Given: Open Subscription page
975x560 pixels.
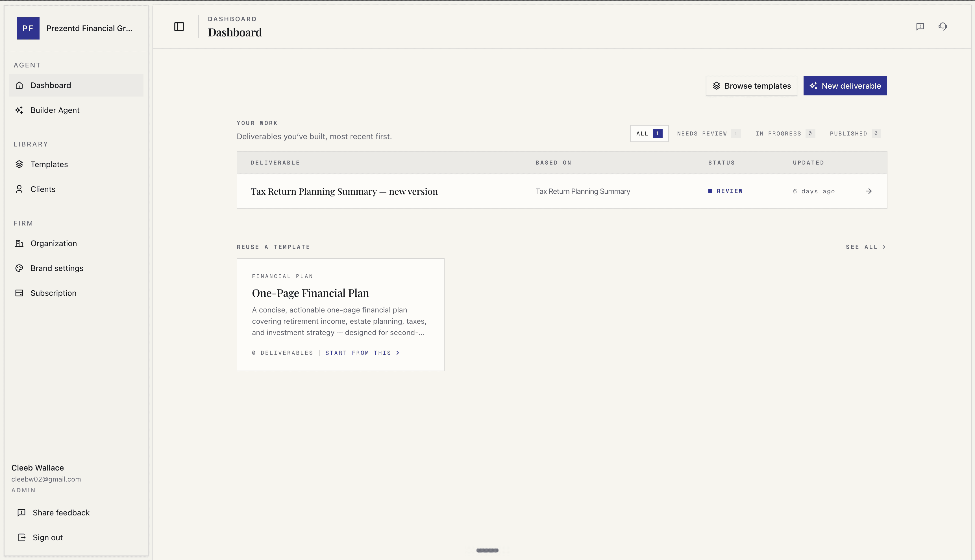Looking at the screenshot, I should [x=76, y=293].
